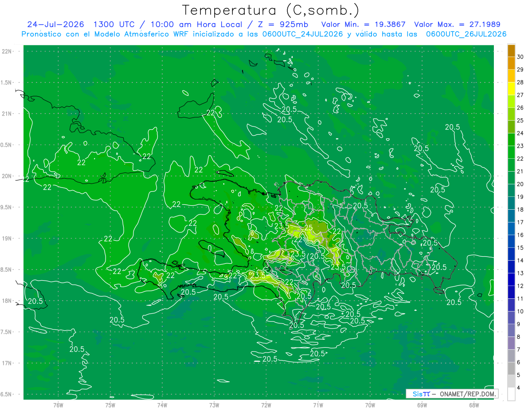Click the 'Sismet - ONAMET/REP.DOM.' logo box
The width and height of the screenshot is (532, 411).
(452, 394)
